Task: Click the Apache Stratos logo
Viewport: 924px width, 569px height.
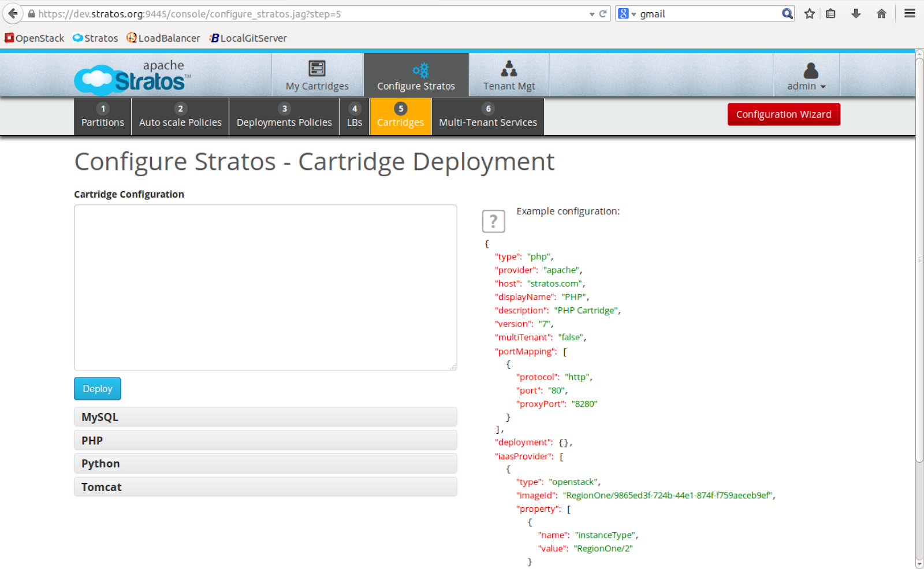Action: click(132, 77)
